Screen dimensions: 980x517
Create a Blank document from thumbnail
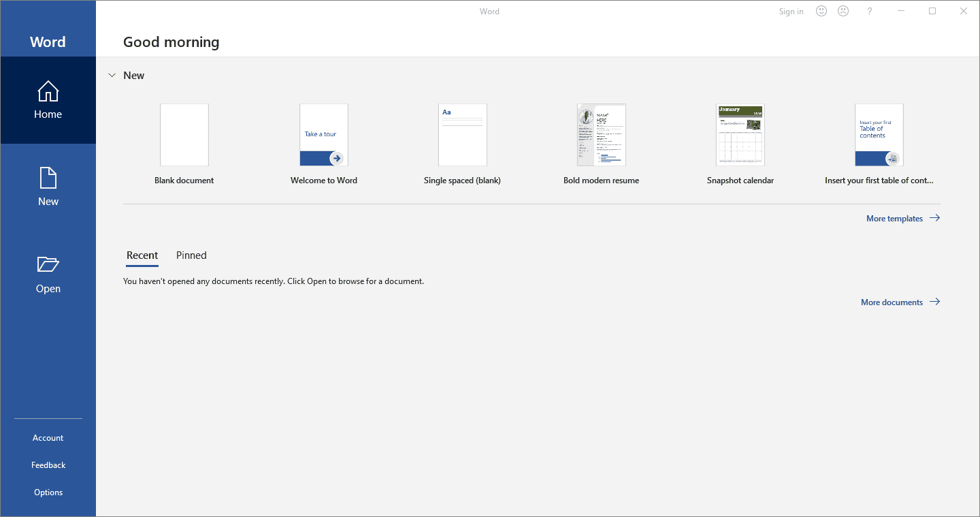pyautogui.click(x=184, y=135)
